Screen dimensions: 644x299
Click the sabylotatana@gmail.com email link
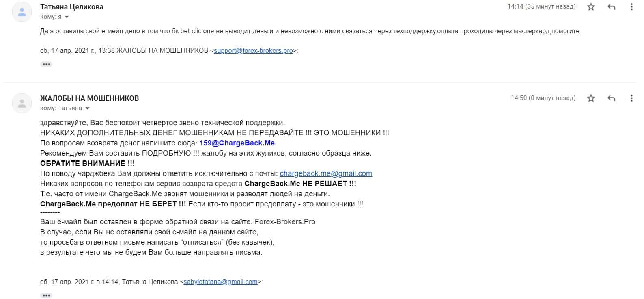click(220, 282)
